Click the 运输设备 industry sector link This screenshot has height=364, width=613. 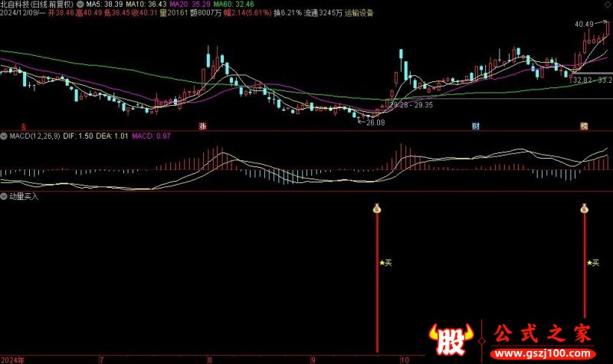click(359, 13)
